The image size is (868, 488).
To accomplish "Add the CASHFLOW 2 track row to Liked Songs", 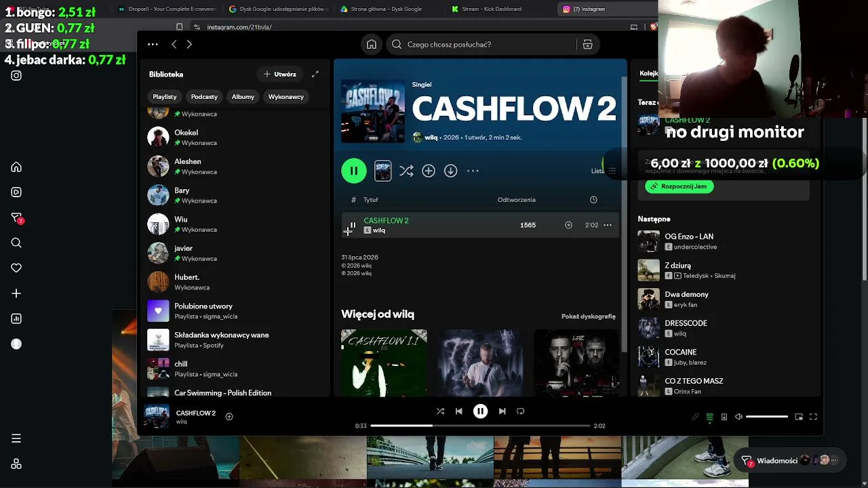I will click(x=568, y=225).
